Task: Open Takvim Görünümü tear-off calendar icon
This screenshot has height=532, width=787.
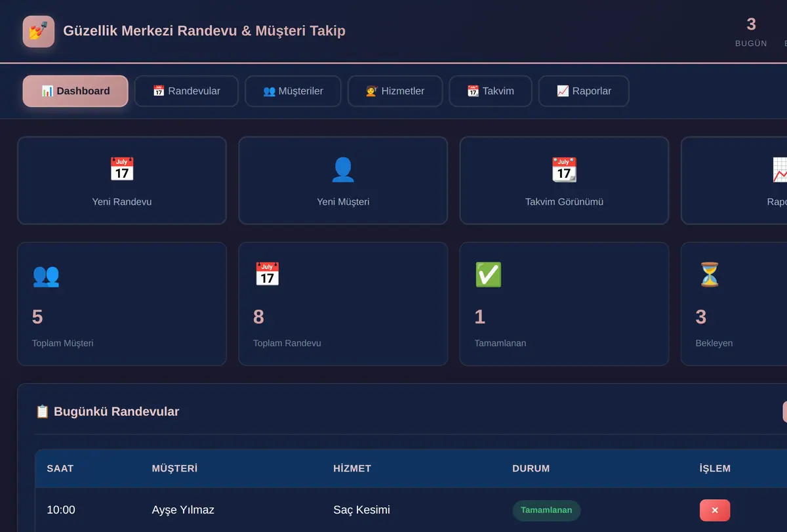Action: pos(564,170)
